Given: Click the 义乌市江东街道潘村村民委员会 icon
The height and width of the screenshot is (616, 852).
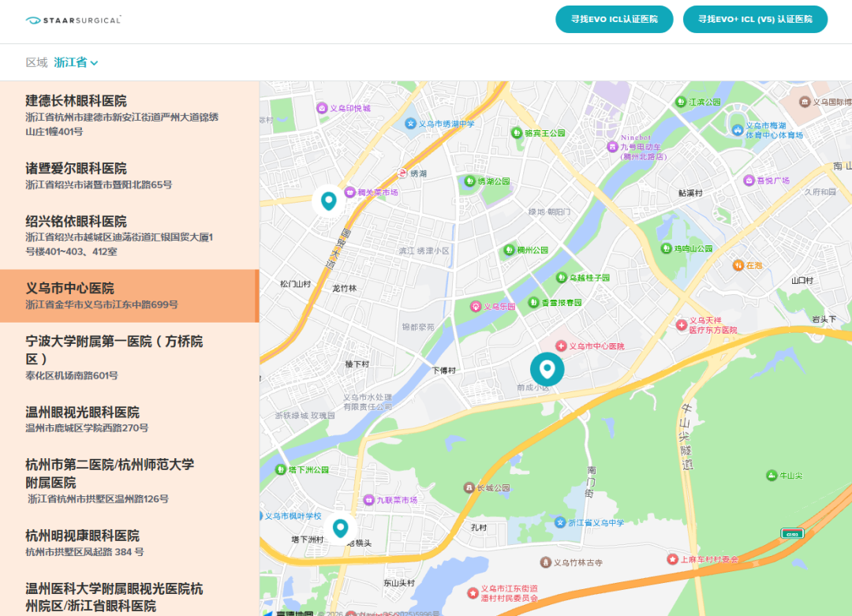Looking at the screenshot, I should 473,592.
